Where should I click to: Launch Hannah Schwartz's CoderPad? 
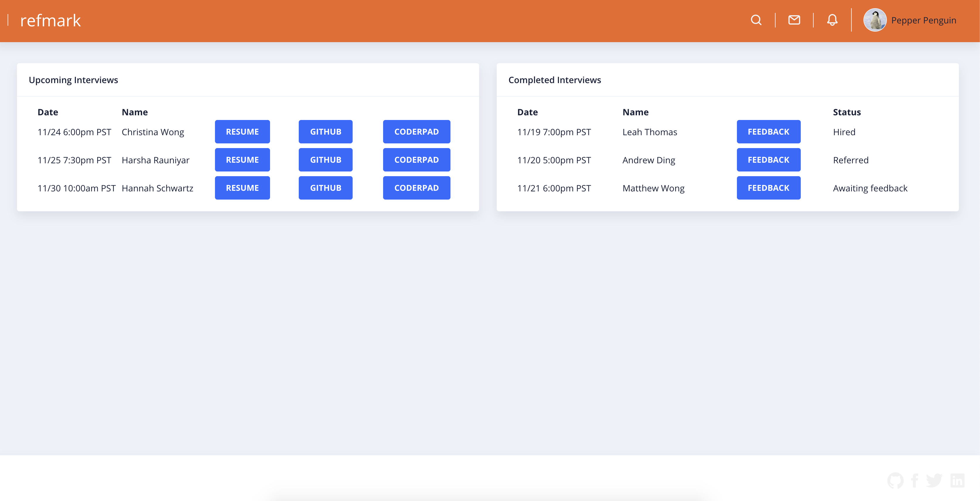click(416, 188)
